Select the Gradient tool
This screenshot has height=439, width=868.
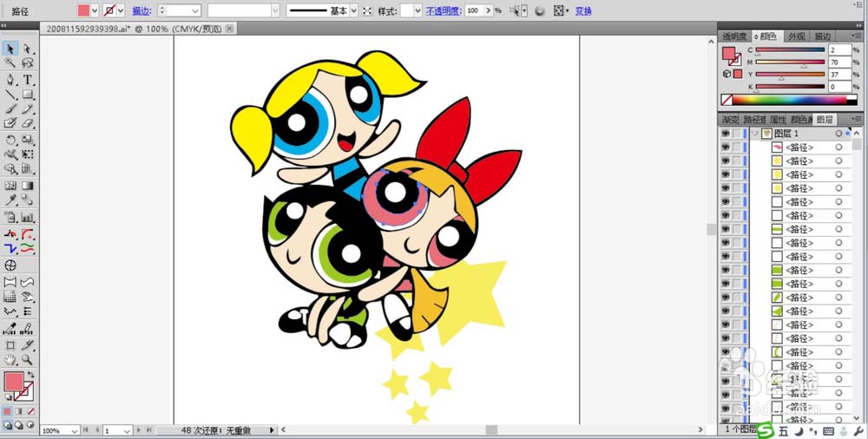point(27,186)
